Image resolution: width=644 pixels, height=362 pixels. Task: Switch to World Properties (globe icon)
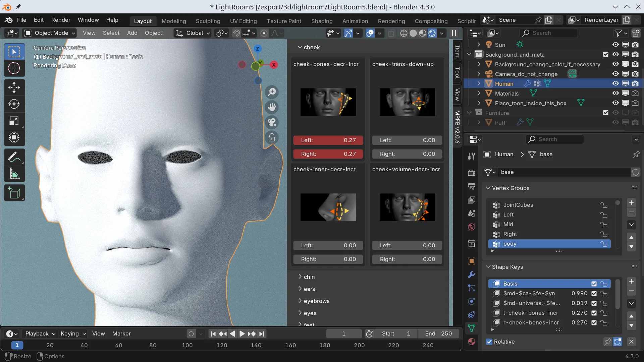tap(472, 227)
